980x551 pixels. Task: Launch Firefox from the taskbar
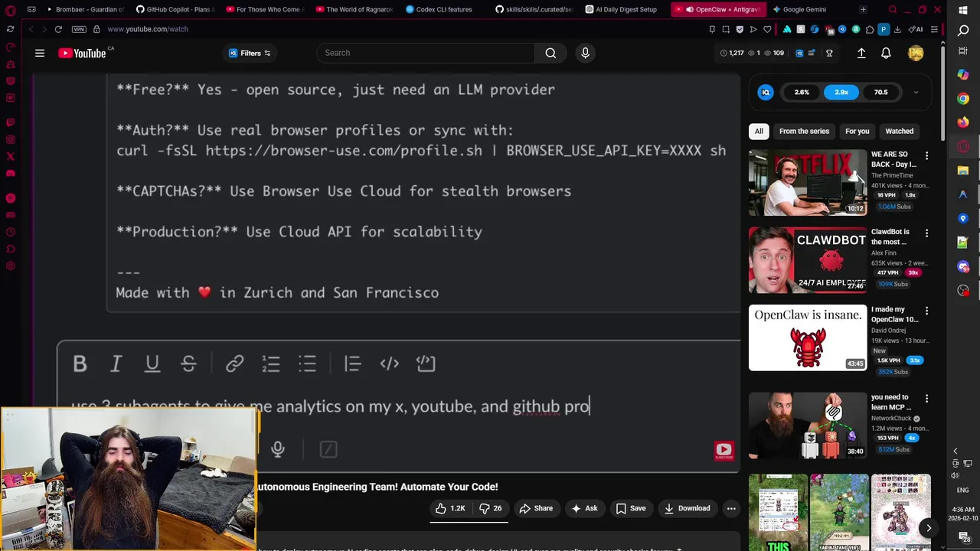pos(963,122)
